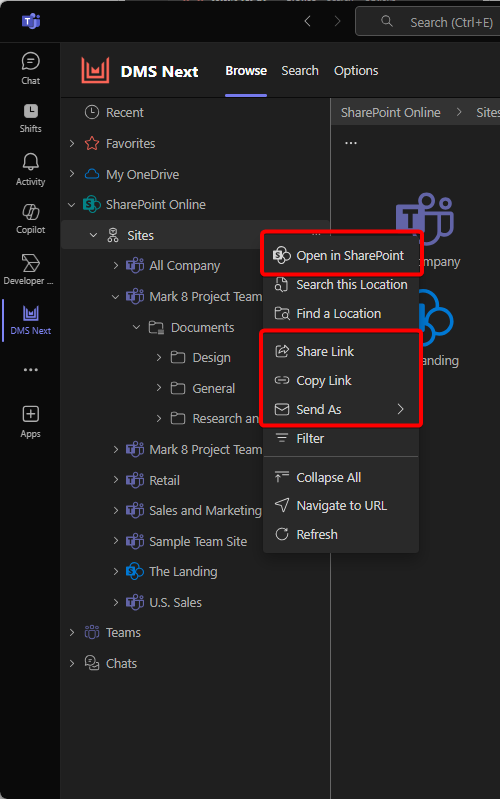The width and height of the screenshot is (500, 799).
Task: Expand the All Company site
Action: [116, 265]
